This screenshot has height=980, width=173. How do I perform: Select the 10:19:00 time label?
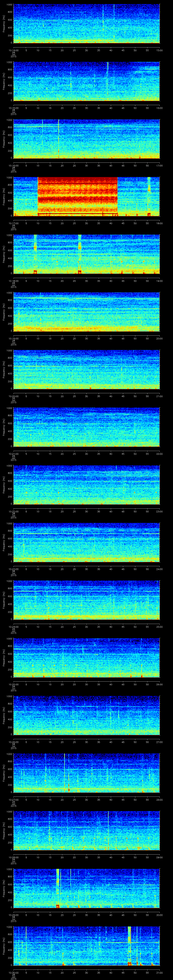pos(13,339)
